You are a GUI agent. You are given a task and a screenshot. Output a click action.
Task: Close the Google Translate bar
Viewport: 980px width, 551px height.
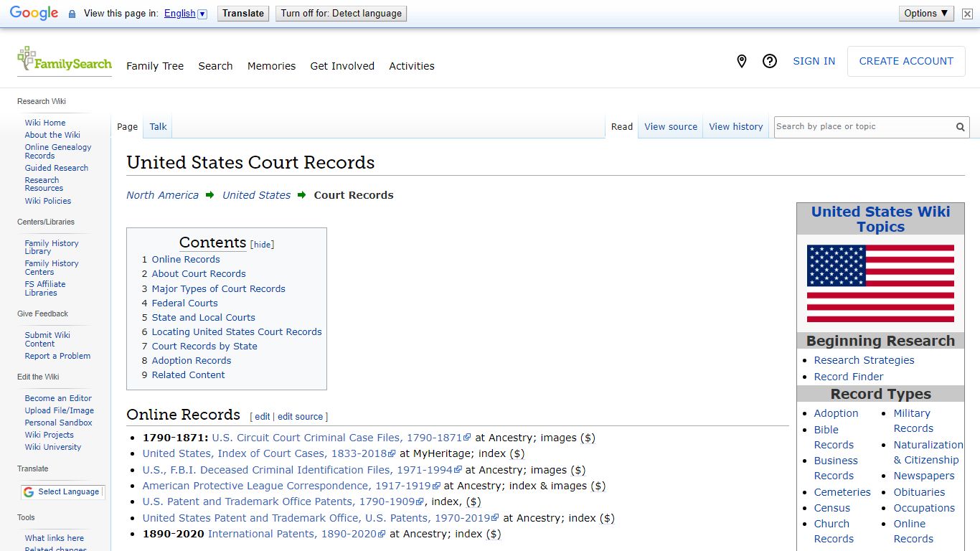click(x=967, y=14)
